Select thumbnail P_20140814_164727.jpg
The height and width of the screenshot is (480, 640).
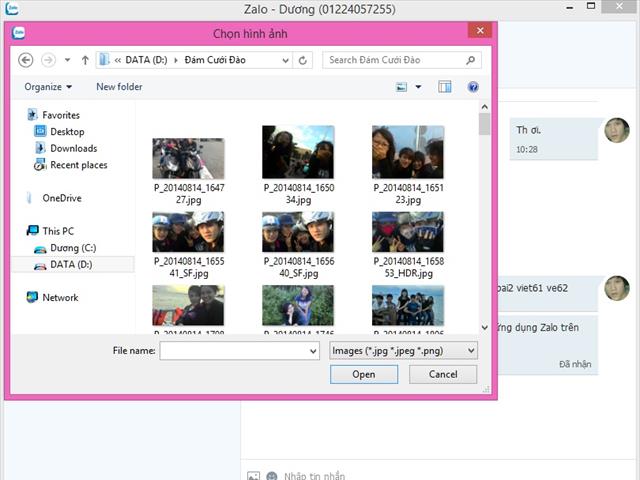188,158
